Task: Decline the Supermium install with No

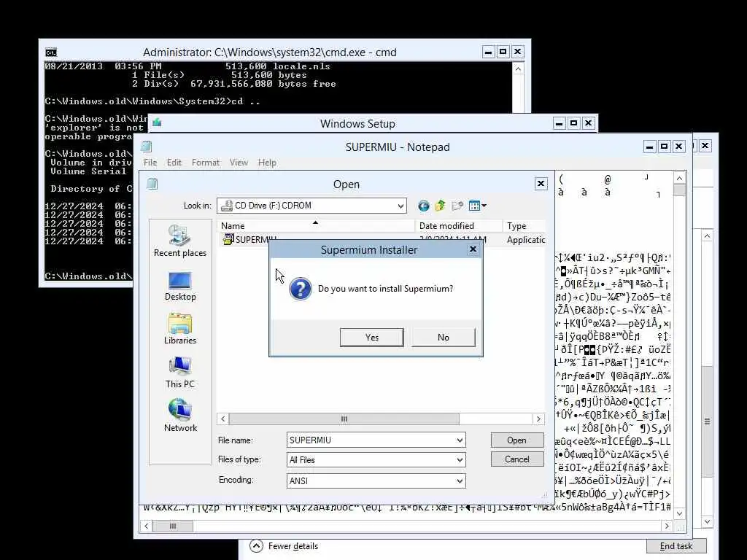Action: 443,337
